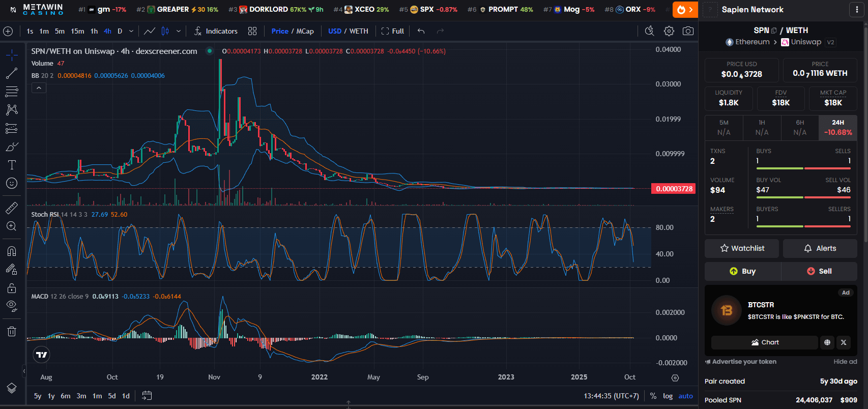Activate the zoom in tool

(12, 226)
